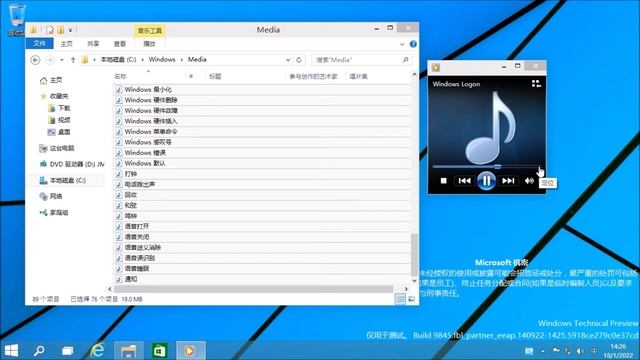Select 这台电脑 in navigation pane
Viewport: 640px width, 360px height.
pos(57,148)
